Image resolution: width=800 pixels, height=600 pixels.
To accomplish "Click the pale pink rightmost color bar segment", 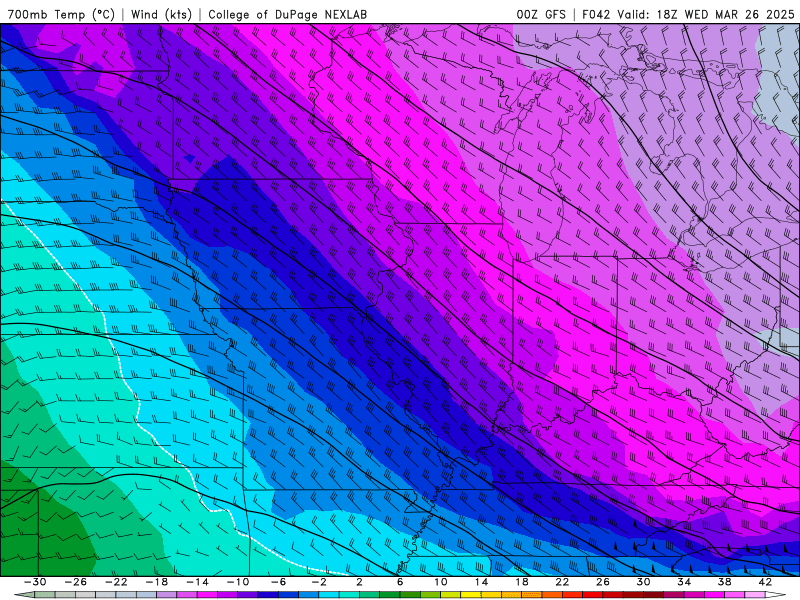I will [x=755, y=595].
